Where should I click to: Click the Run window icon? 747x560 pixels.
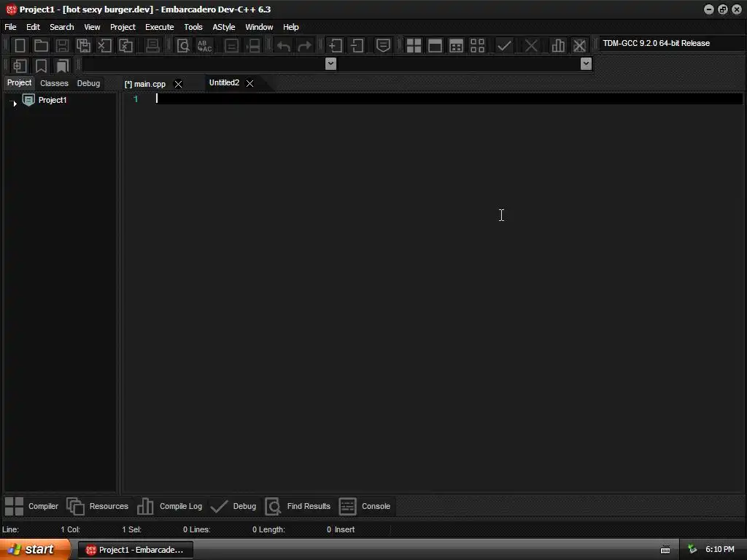[x=435, y=46]
